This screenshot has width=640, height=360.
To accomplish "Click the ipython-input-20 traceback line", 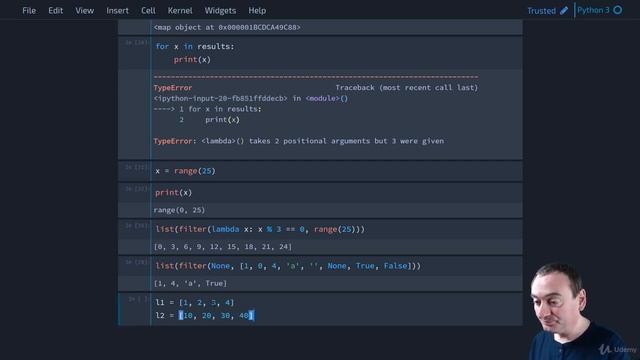I will pyautogui.click(x=251, y=98).
